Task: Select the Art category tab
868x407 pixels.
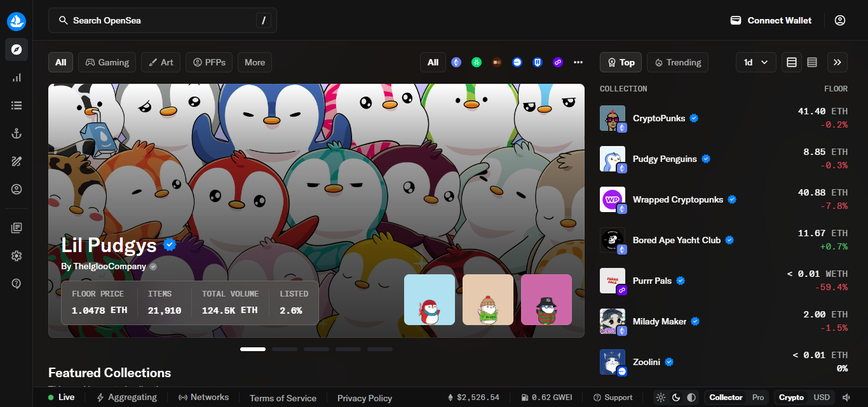Action: pos(161,62)
